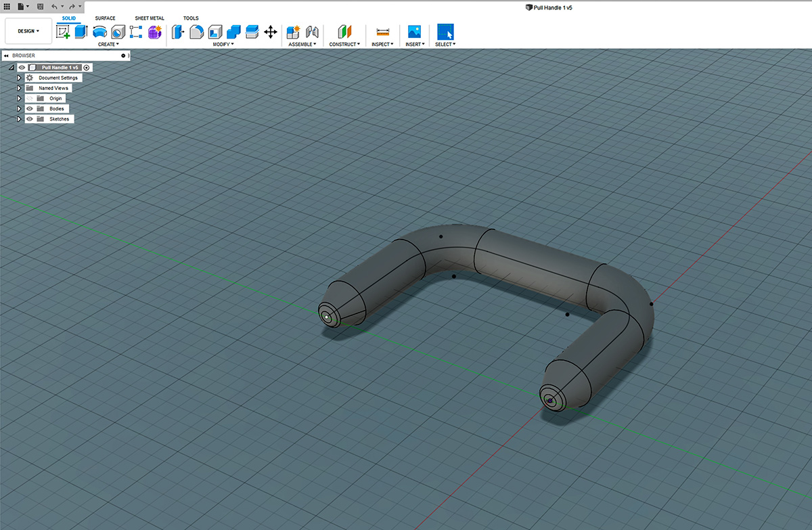Open the Design workspace dropdown
The width and height of the screenshot is (812, 530).
tap(28, 31)
